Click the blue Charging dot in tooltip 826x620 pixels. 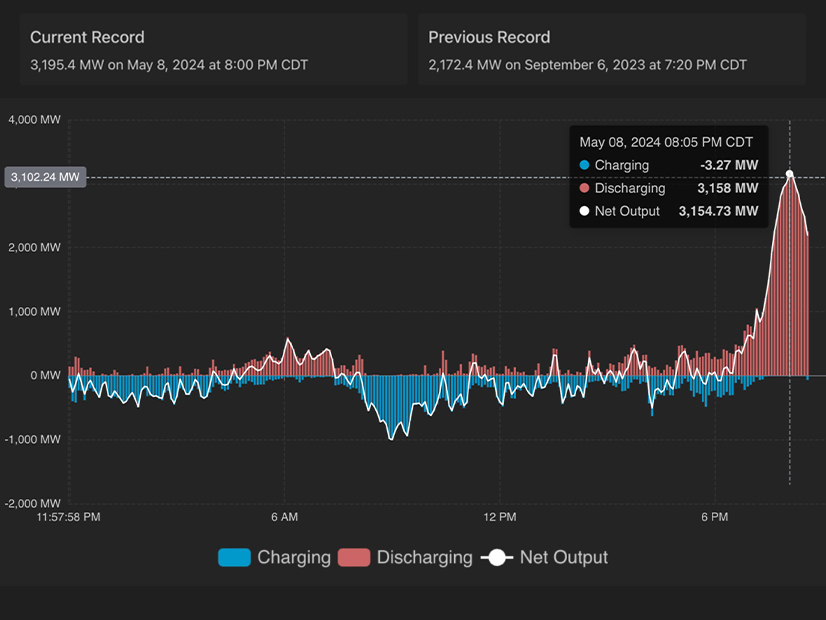[584, 165]
